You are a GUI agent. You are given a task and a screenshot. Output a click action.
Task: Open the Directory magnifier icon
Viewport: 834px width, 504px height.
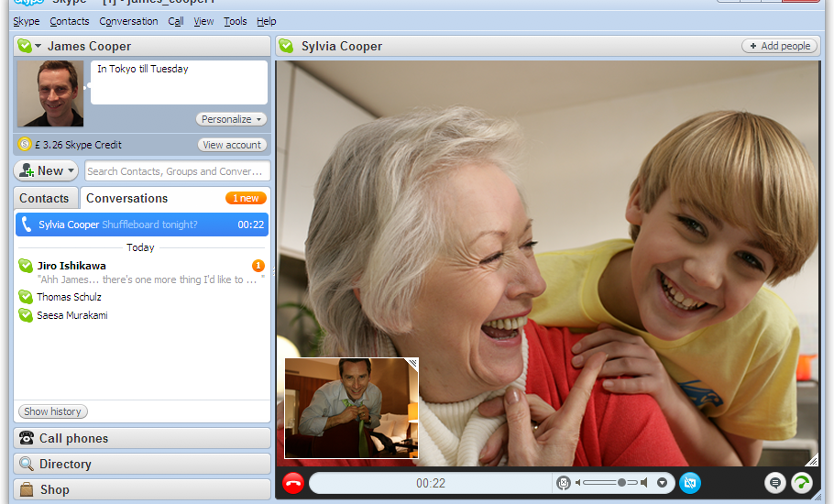[x=27, y=465]
